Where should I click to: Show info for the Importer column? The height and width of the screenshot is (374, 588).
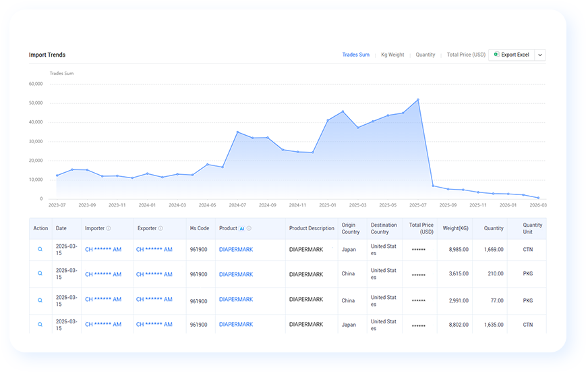(x=109, y=228)
